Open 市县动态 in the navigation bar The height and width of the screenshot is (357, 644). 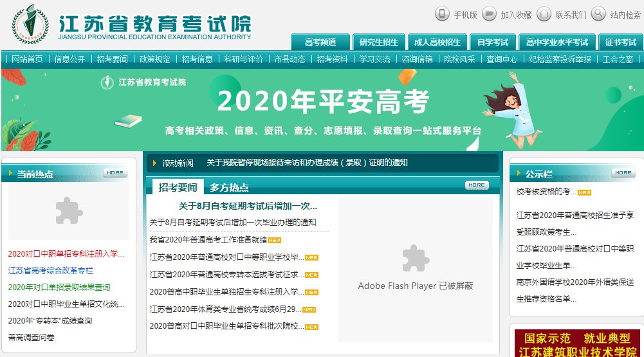coord(290,60)
